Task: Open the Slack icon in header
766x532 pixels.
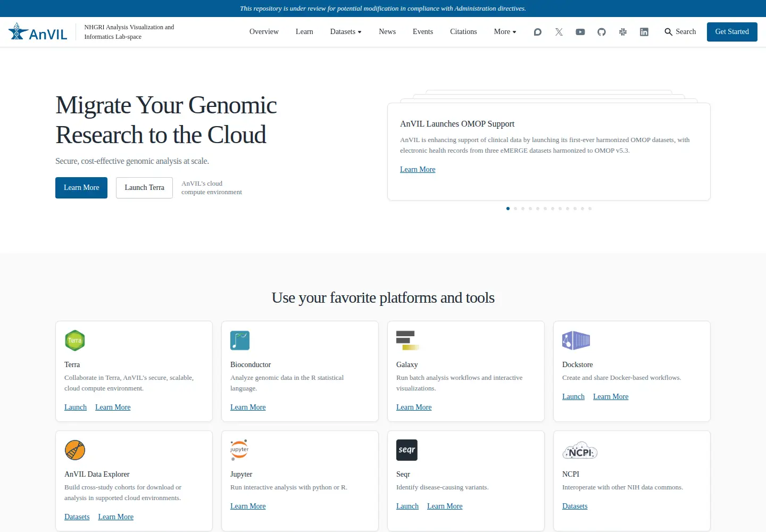Action: click(623, 32)
